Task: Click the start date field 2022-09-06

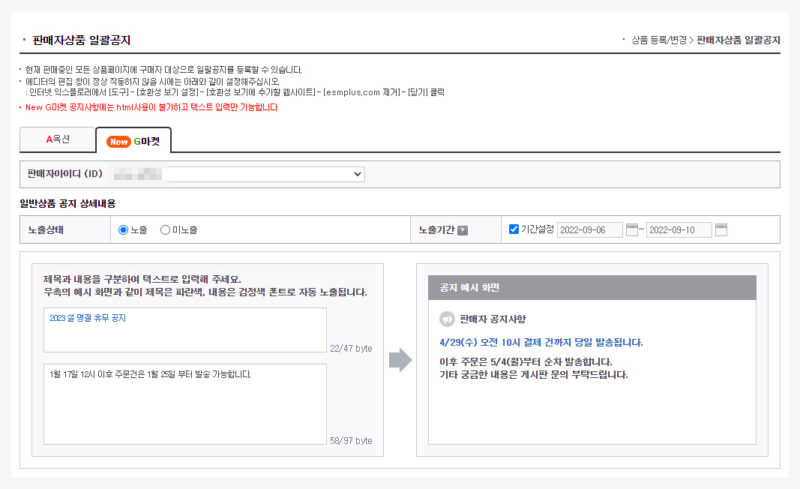Action: [589, 230]
